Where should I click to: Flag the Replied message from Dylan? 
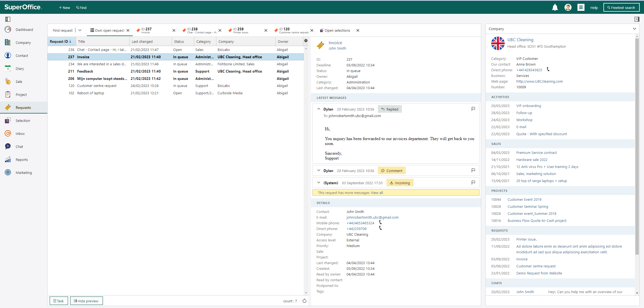(473, 109)
